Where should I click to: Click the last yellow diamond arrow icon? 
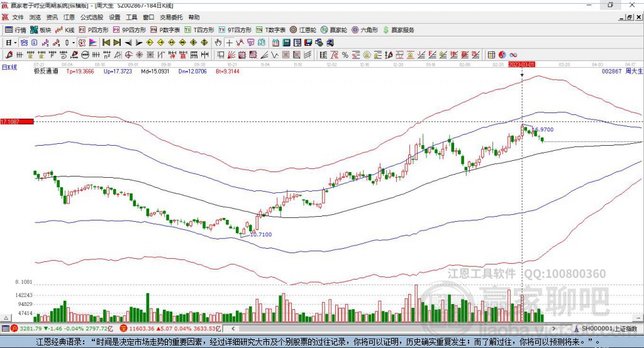click(x=204, y=43)
